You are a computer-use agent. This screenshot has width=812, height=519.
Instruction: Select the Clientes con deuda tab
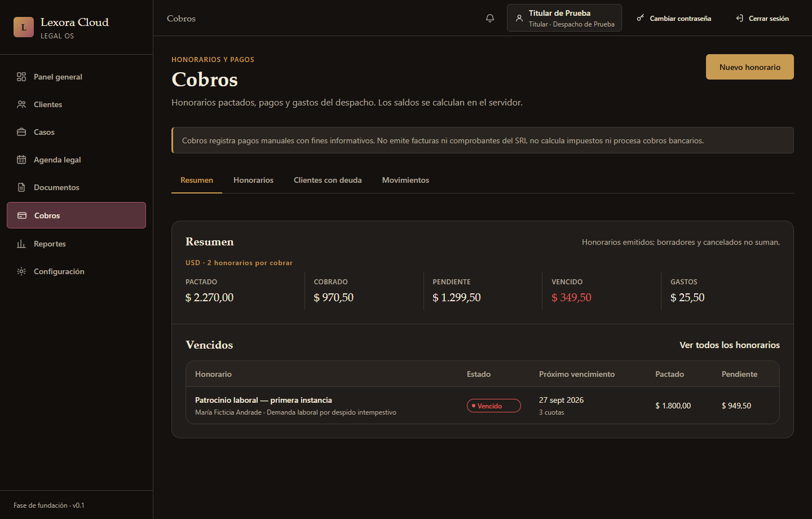click(328, 181)
